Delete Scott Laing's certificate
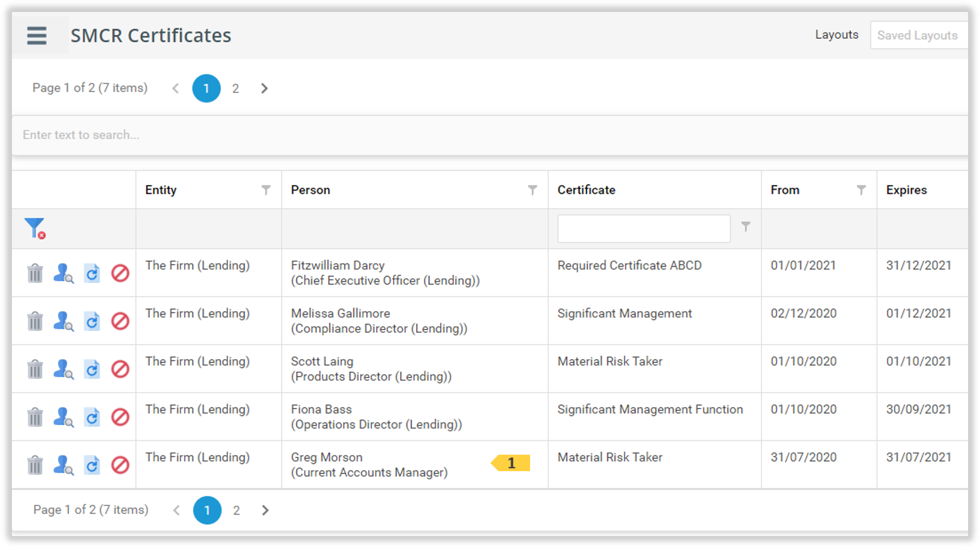980x548 pixels. (35, 369)
